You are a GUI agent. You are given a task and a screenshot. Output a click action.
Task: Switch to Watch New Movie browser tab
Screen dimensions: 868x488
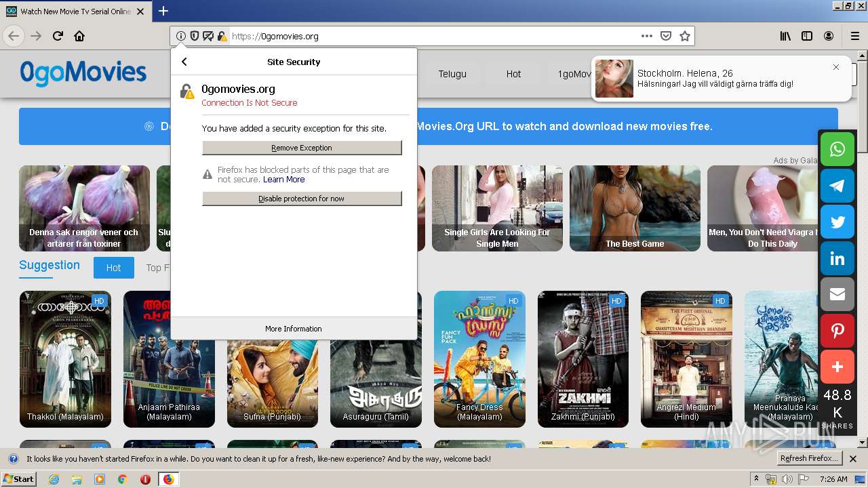75,12
